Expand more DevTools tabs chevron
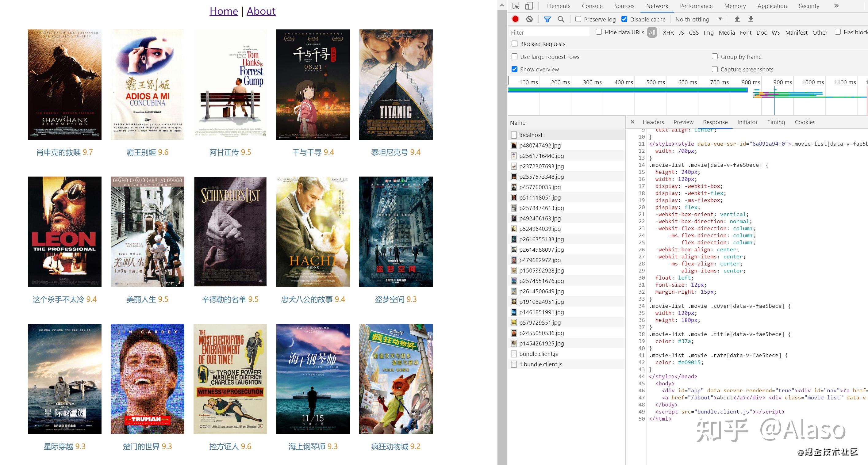Viewport: 868px width, 465px height. 836,6
